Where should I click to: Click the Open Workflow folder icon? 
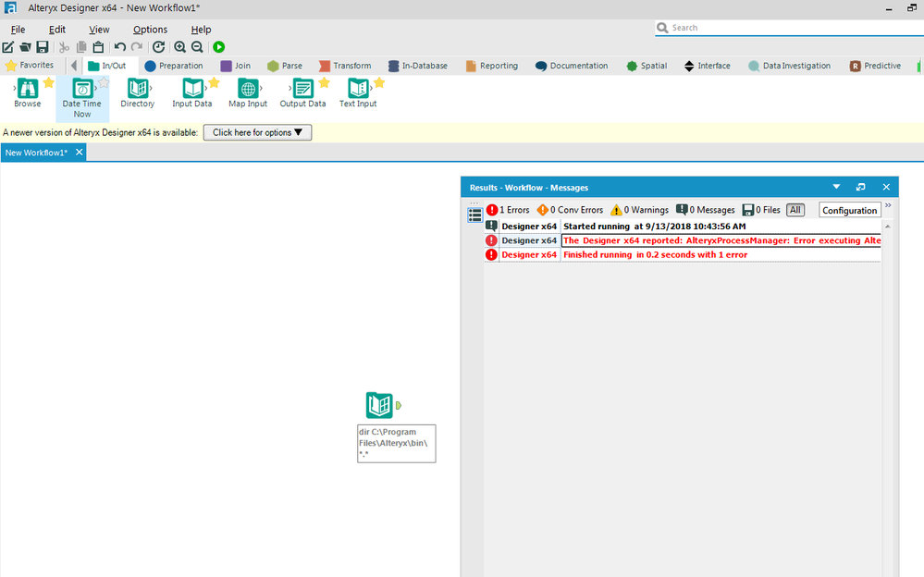click(25, 47)
